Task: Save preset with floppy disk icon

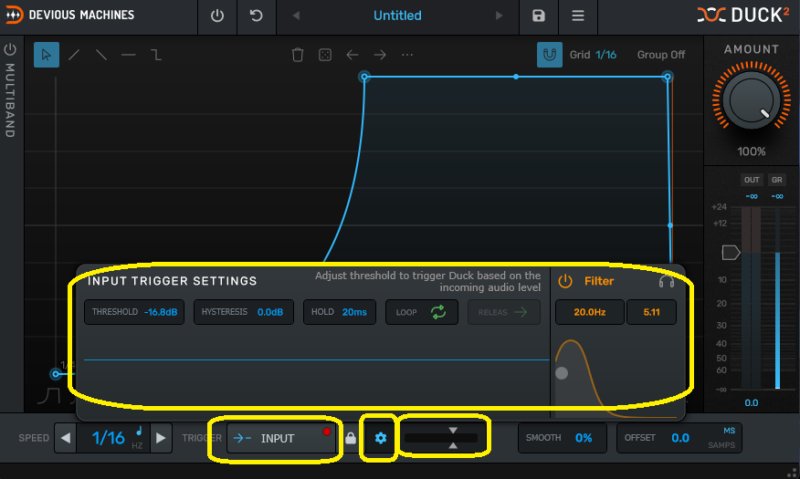Action: pos(539,16)
